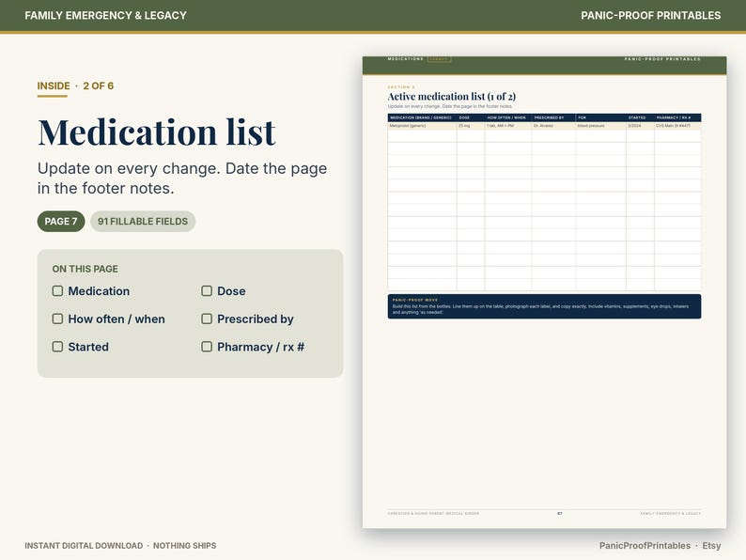Toggle the Started checkbox
Screen dimensions: 746x560
tap(57, 347)
